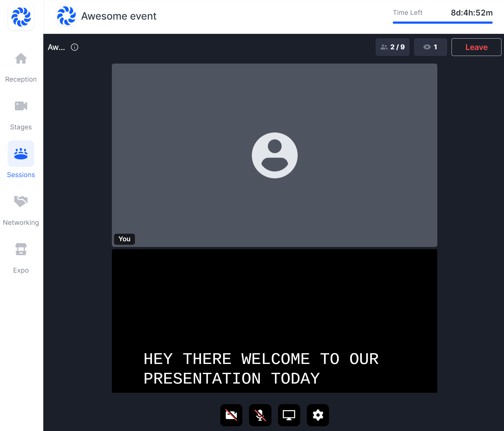The image size is (504, 431).
Task: Click the truncated session name Aw...
Action: point(56,47)
